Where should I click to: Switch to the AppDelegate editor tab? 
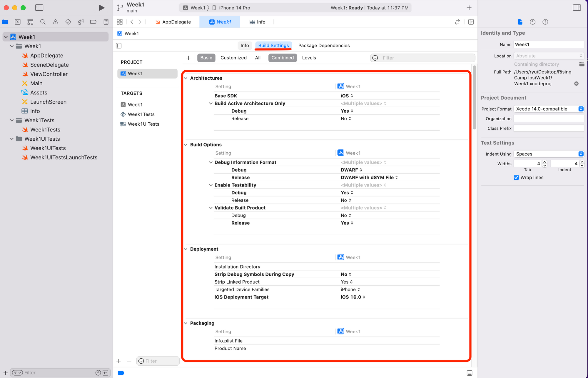[x=173, y=22]
